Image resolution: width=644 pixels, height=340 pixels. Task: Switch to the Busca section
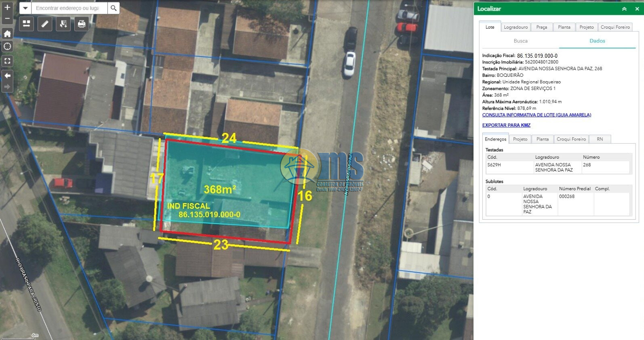(x=520, y=41)
